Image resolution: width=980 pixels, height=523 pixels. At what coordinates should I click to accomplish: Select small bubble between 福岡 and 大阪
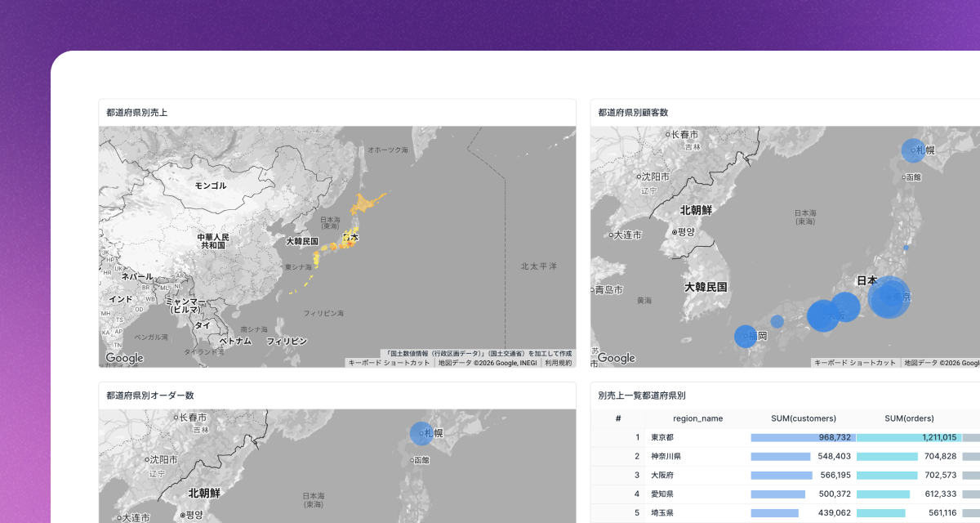777,321
